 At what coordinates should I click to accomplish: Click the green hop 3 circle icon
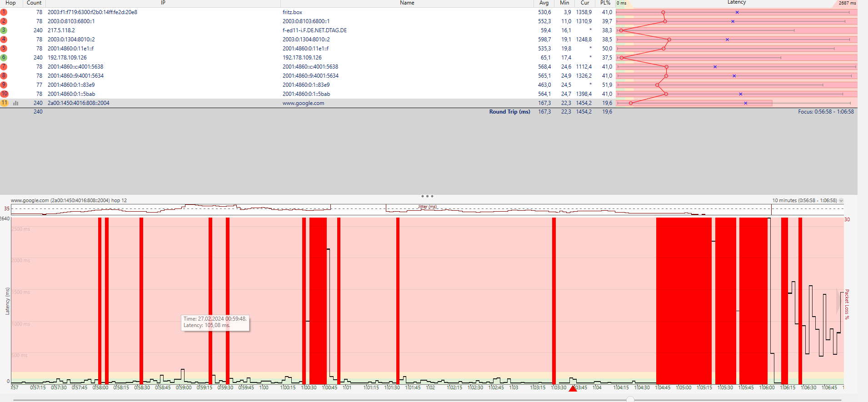click(x=4, y=30)
